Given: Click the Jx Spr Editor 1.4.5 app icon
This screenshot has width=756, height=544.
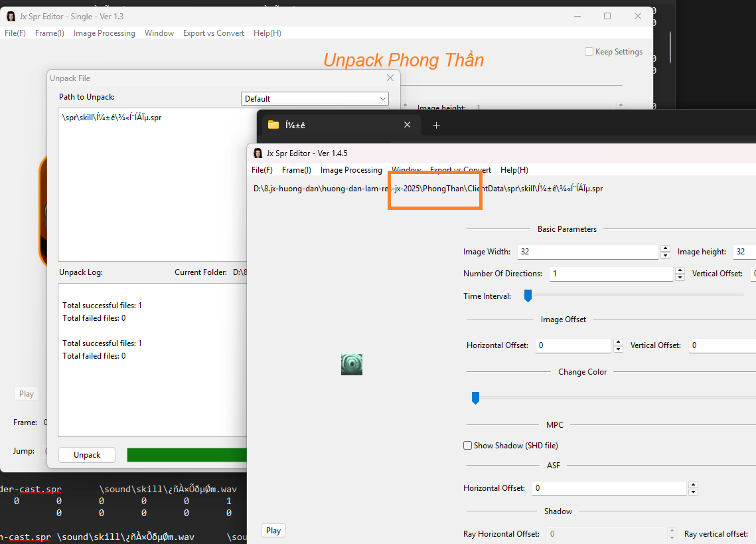Looking at the screenshot, I should coord(258,153).
